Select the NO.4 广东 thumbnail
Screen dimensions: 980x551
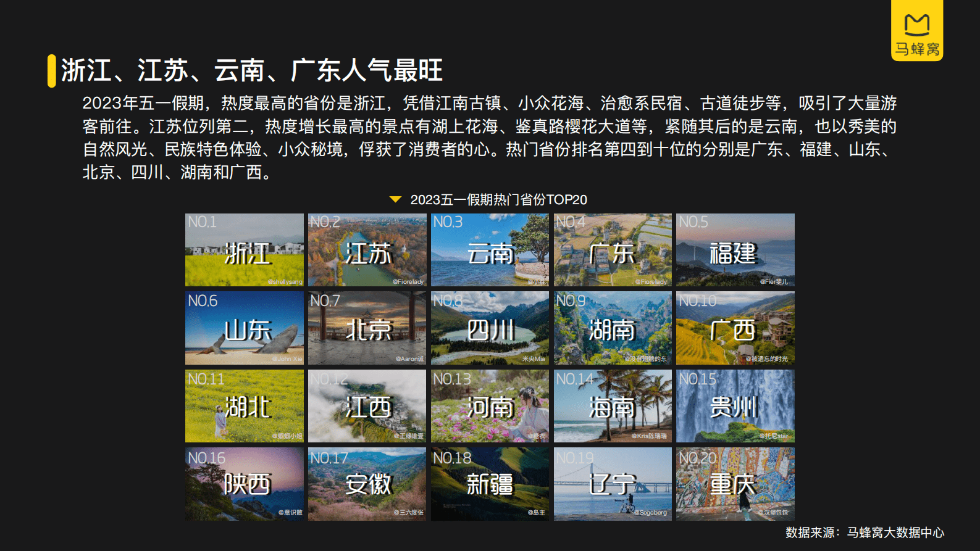coord(613,250)
